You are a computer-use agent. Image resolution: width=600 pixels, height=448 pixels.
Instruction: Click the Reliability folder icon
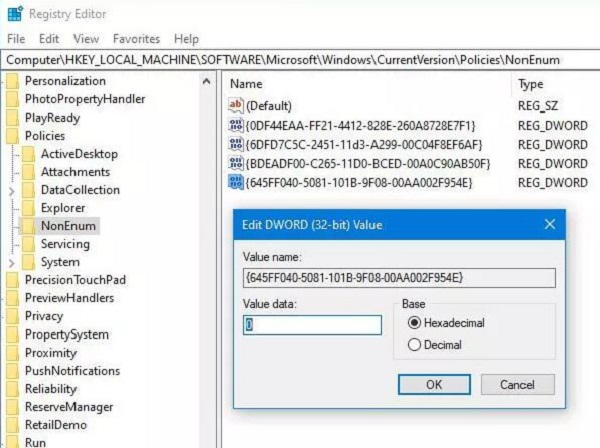(13, 389)
